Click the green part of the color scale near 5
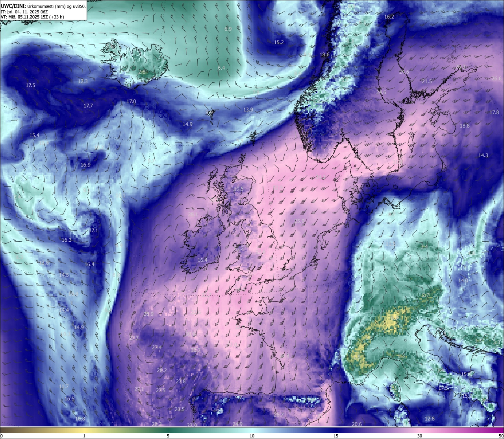 (x=168, y=430)
